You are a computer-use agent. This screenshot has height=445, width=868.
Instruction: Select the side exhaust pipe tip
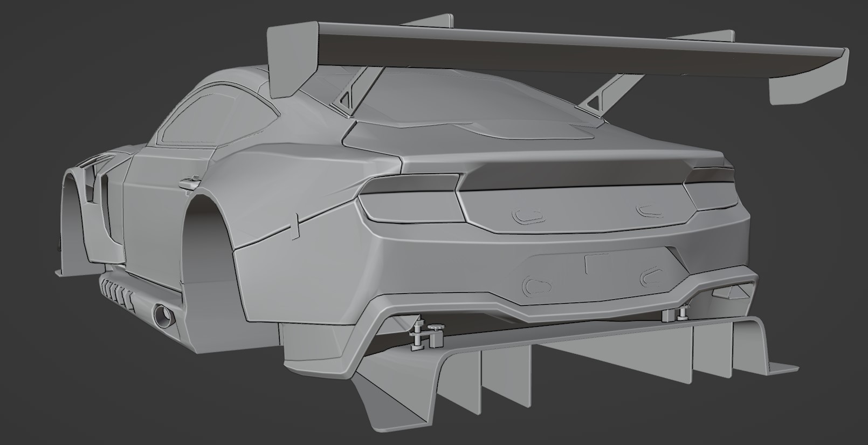(x=164, y=315)
